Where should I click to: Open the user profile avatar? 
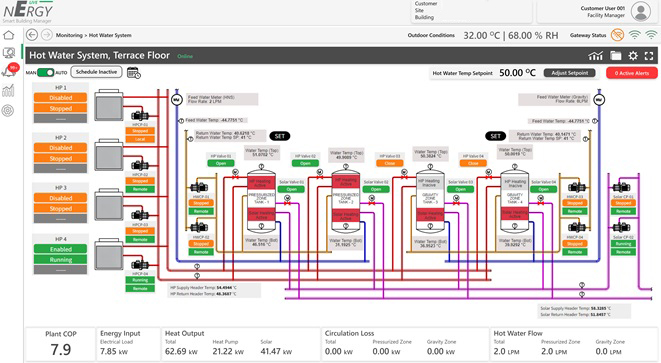point(641,12)
